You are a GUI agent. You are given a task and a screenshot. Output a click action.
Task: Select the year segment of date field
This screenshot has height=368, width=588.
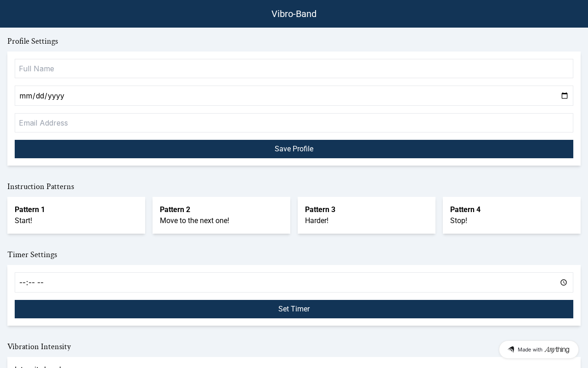(56, 96)
